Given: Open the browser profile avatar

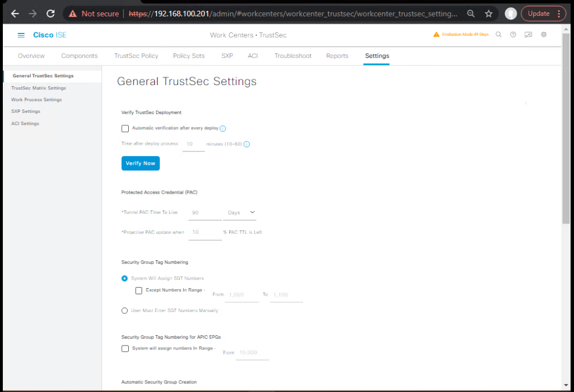Looking at the screenshot, I should [510, 14].
